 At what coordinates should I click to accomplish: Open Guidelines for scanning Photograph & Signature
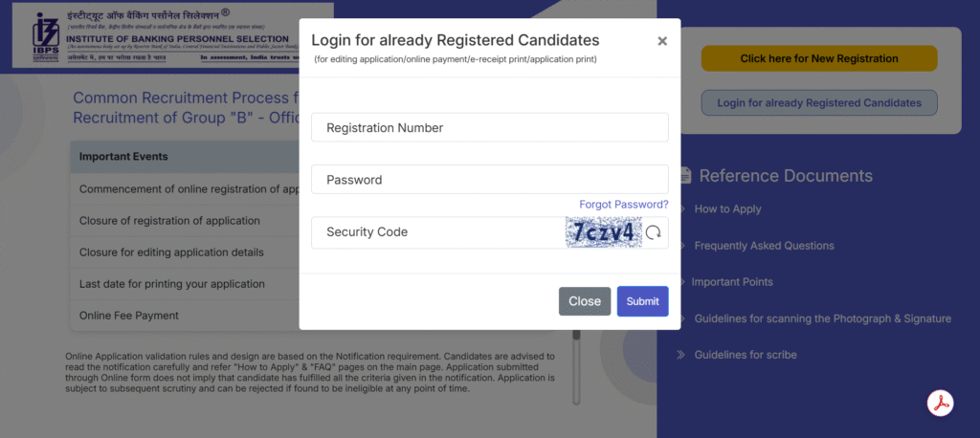[822, 318]
